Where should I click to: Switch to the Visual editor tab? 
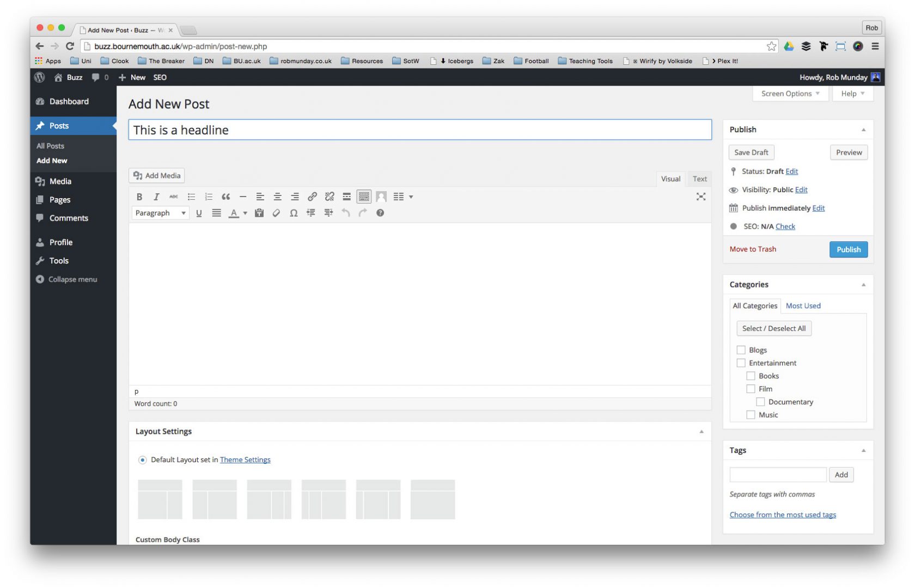tap(670, 179)
